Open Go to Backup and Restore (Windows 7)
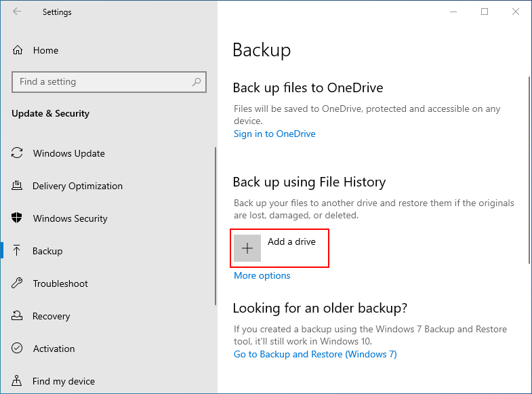 315,354
